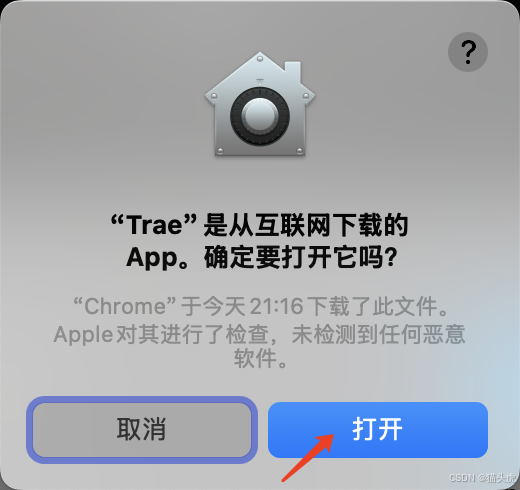Image resolution: width=520 pixels, height=490 pixels.
Task: Click the “下载了此文件” description text
Action: [372, 306]
